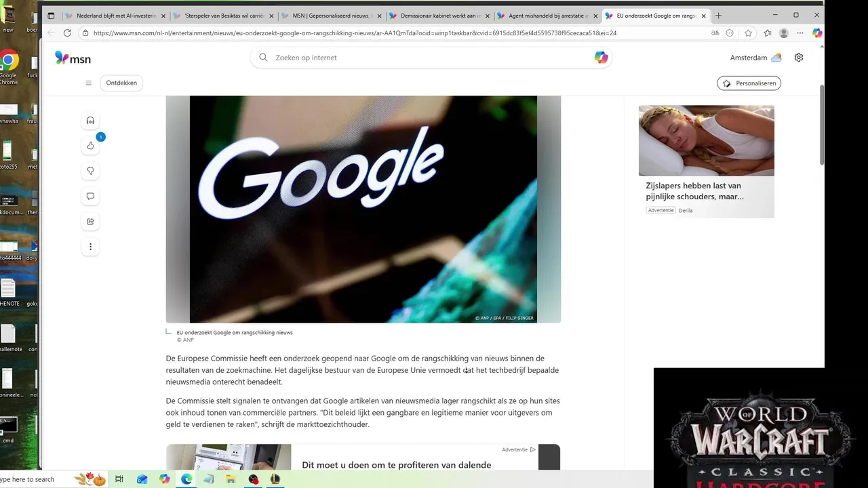868x488 pixels.
Task: Share the article via share icon
Action: [x=90, y=222]
